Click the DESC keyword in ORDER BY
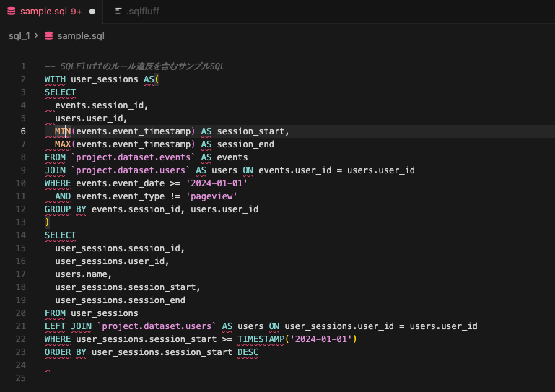 point(247,352)
